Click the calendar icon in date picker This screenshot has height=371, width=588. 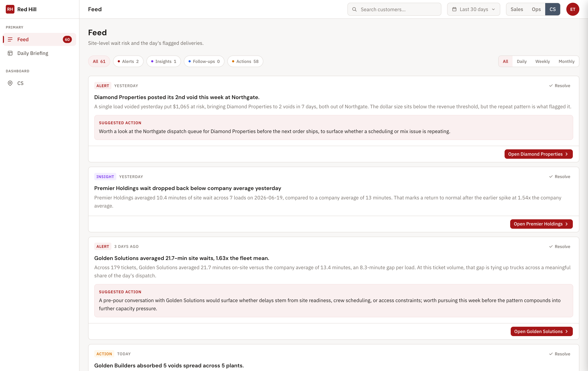(x=454, y=9)
